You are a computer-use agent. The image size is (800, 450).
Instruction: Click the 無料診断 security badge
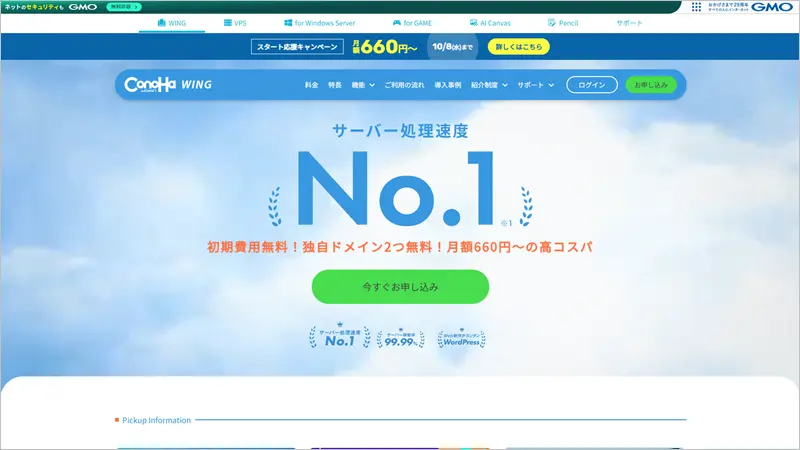(124, 7)
